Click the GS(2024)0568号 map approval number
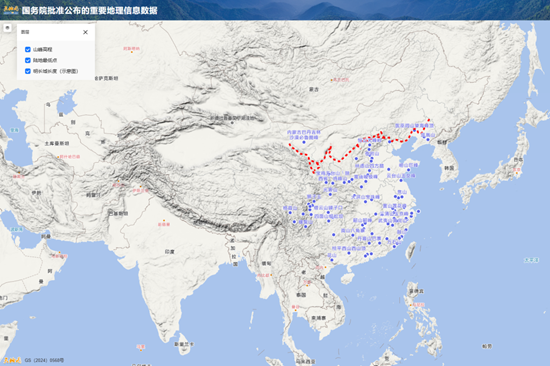Image resolution: width=550 pixels, height=366 pixels. 44,360
